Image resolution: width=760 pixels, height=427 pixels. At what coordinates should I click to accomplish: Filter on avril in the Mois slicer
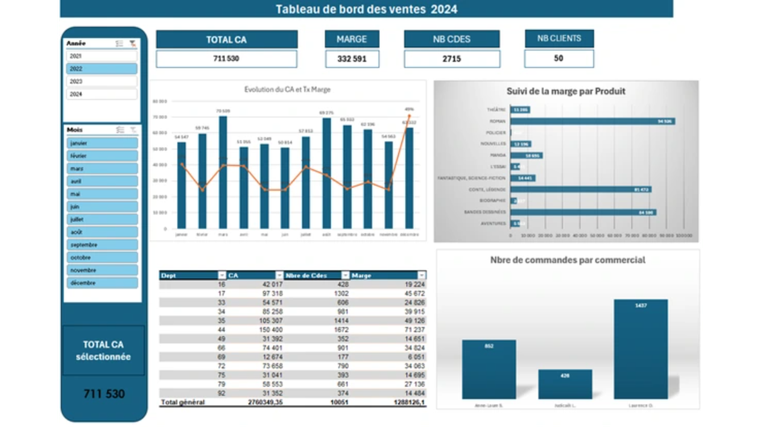coord(102,181)
